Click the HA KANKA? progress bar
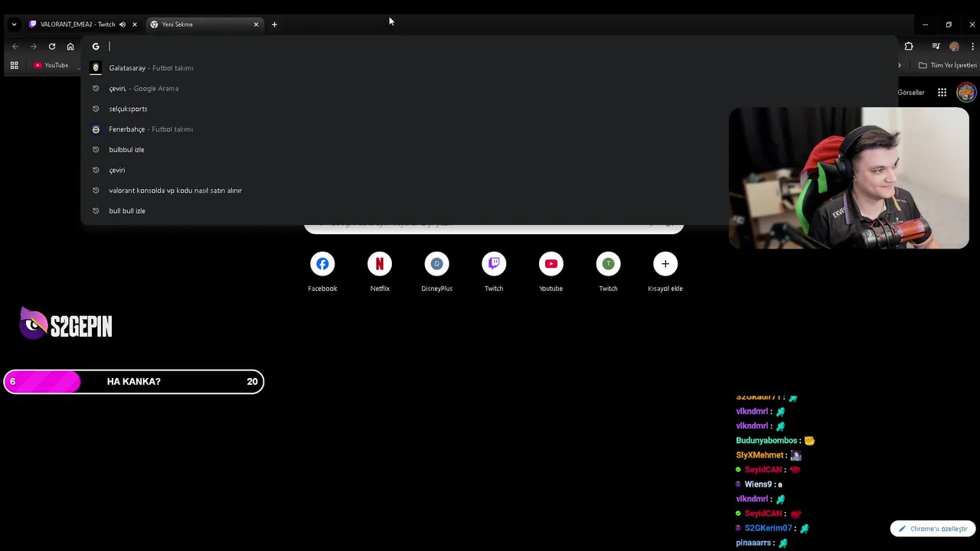 (x=134, y=381)
